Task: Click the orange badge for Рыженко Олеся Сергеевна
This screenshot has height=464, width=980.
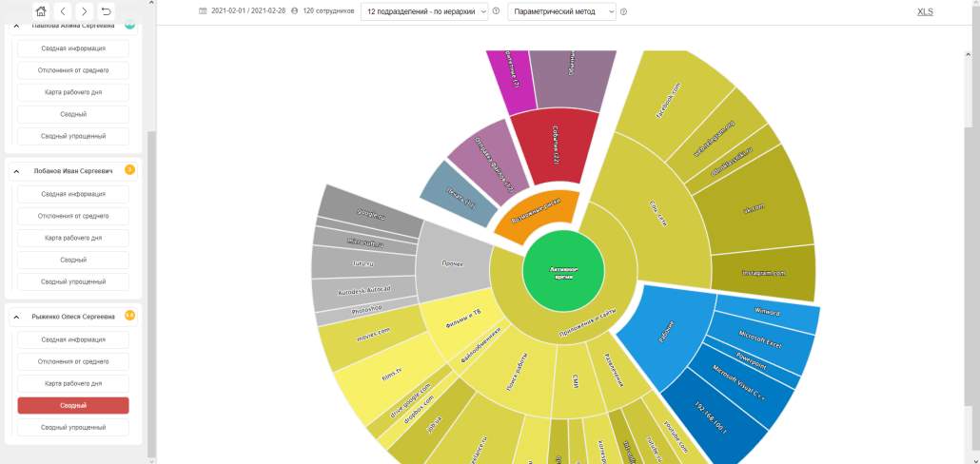Action: point(129,316)
